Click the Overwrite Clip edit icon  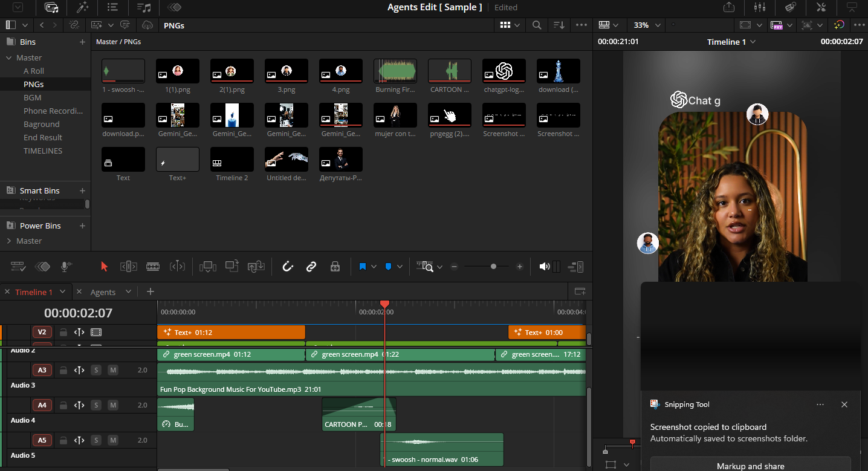click(232, 267)
